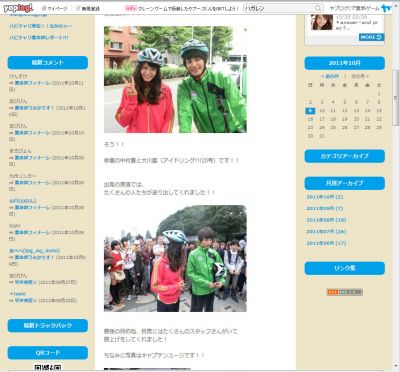This screenshot has height=372, width=400.
Task: Click the RSS feed badge
Action: pyautogui.click(x=344, y=292)
